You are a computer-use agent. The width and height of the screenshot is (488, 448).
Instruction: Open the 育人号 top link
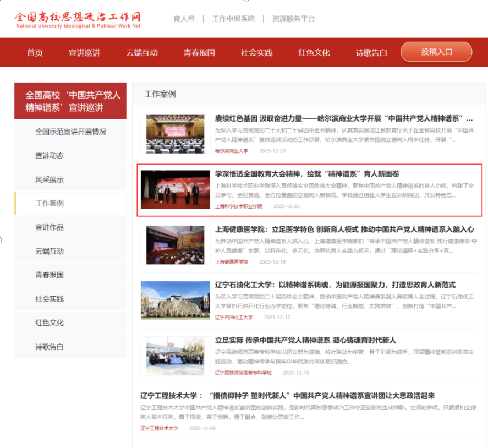[184, 19]
